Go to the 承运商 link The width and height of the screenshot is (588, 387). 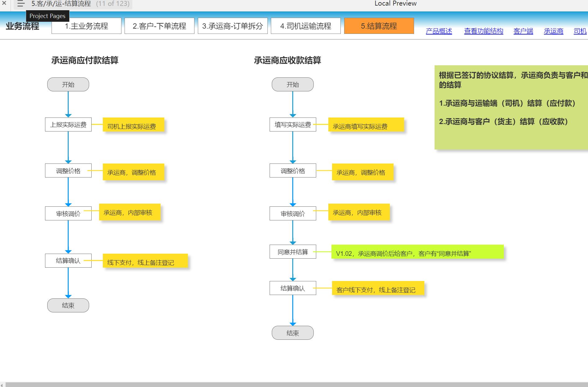point(554,31)
